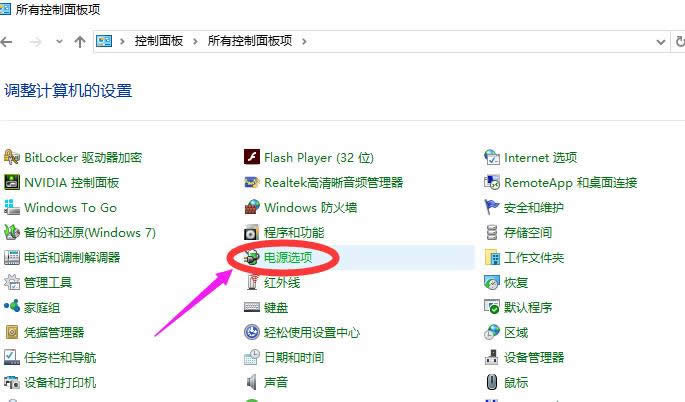685x402 pixels.
Task: Open Realtek HD Audio Manager icon
Action: (x=252, y=182)
